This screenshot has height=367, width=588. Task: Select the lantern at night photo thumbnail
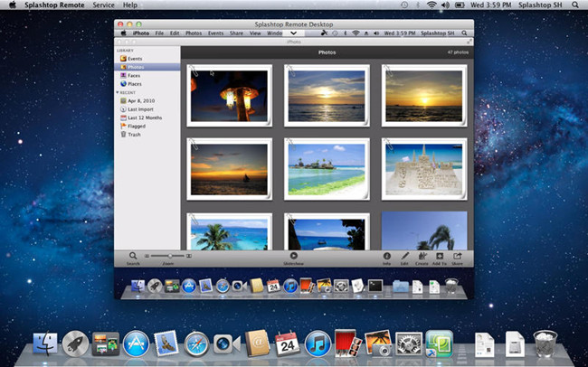coord(229,96)
